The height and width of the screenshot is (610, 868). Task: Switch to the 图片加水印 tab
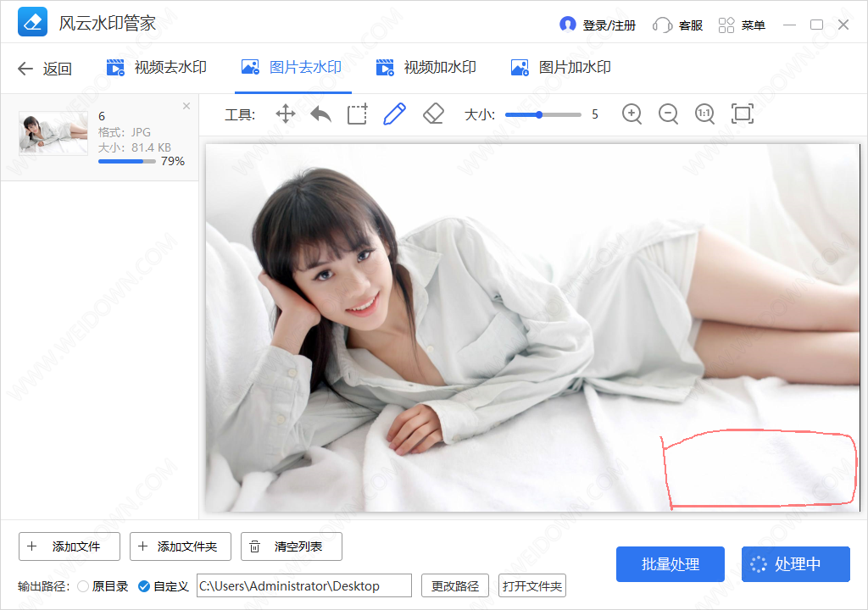pos(561,68)
